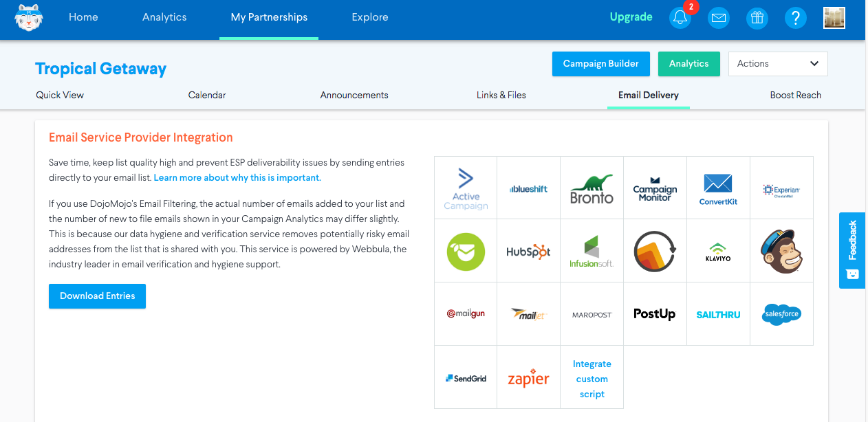The width and height of the screenshot is (868, 422).
Task: Choose the Mailgun integration tile
Action: pos(466,314)
